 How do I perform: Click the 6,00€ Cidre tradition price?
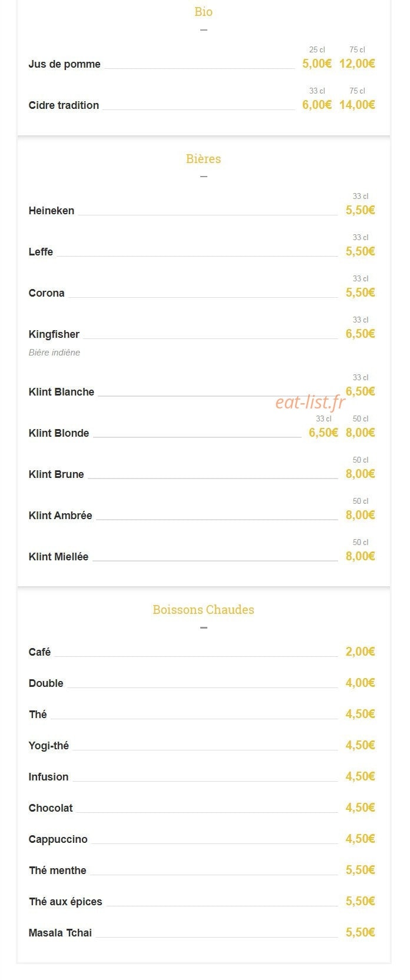pyautogui.click(x=317, y=105)
